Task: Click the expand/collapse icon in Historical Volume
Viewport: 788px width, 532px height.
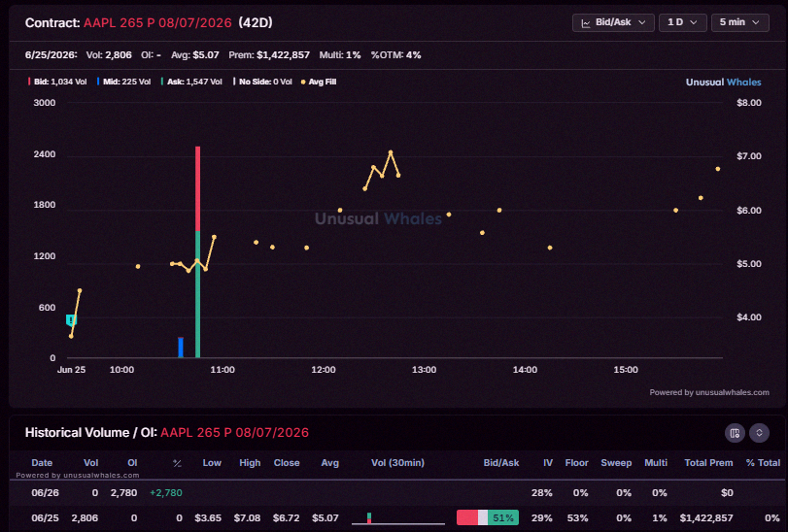Action: point(759,433)
